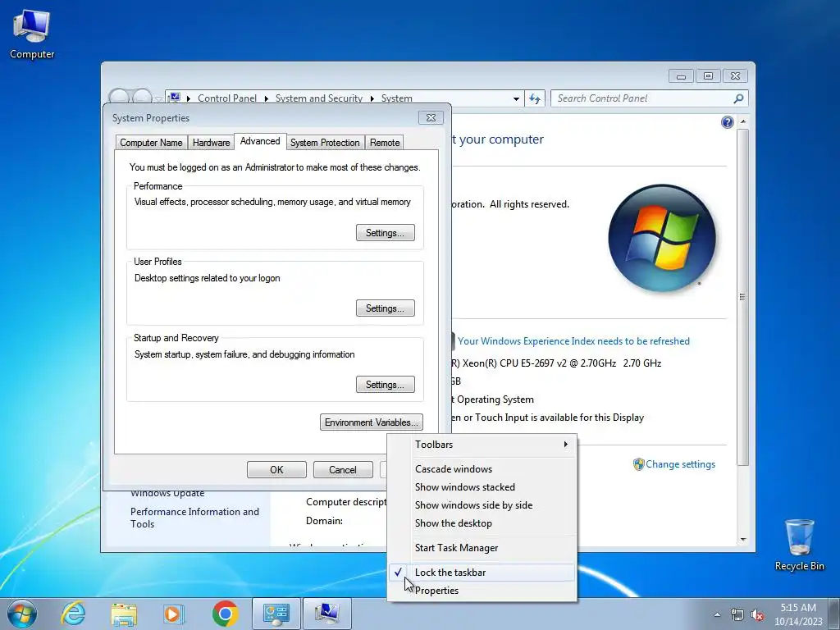Open Performance Information and Tools link

pos(194,518)
